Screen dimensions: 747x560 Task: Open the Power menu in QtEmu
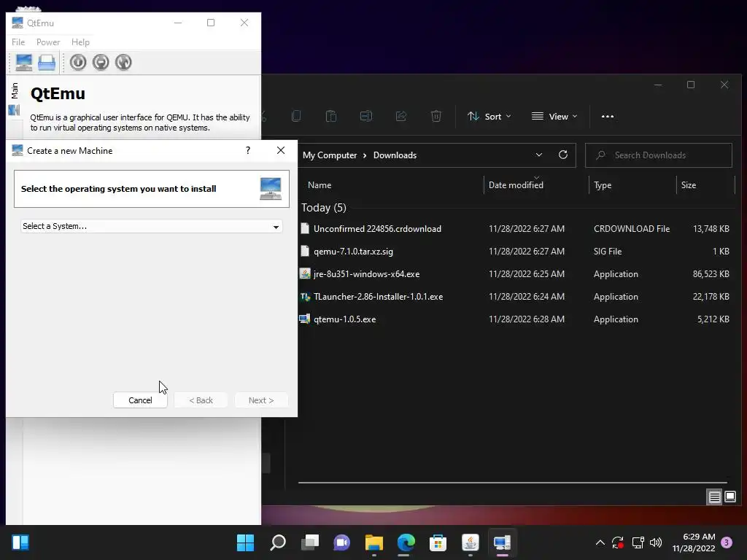(48, 42)
